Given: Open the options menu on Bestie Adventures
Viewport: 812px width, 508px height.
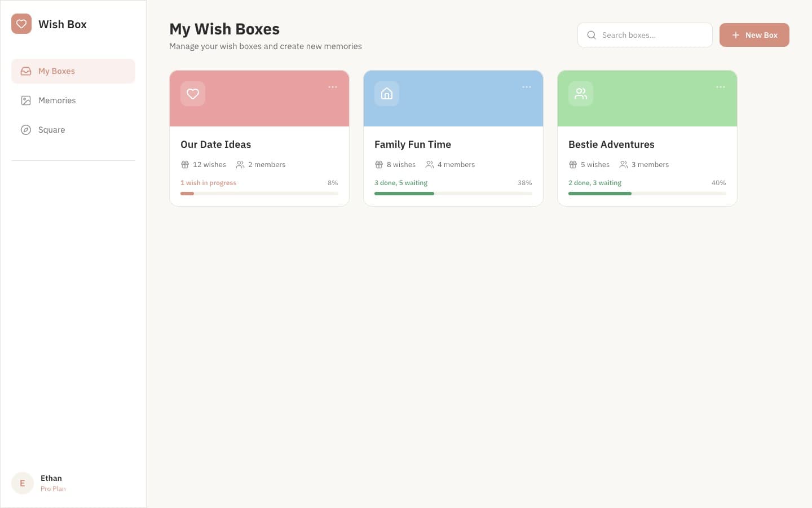Looking at the screenshot, I should (x=720, y=86).
